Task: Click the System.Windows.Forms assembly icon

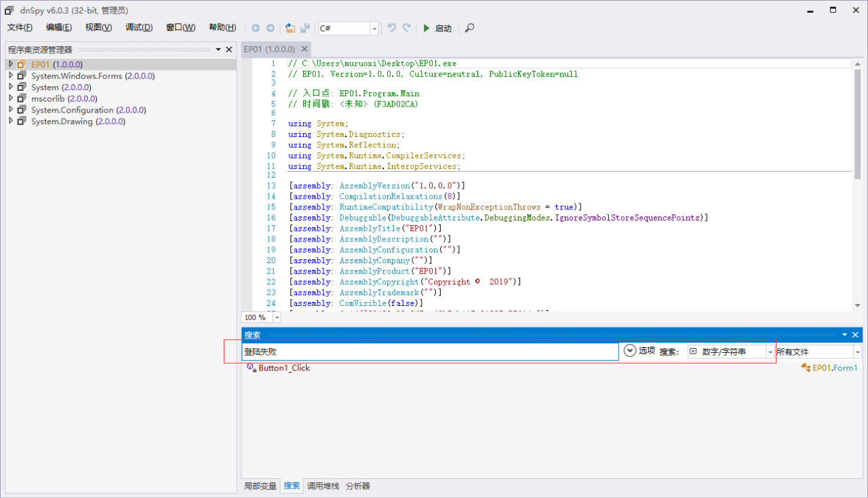Action: tap(22, 76)
